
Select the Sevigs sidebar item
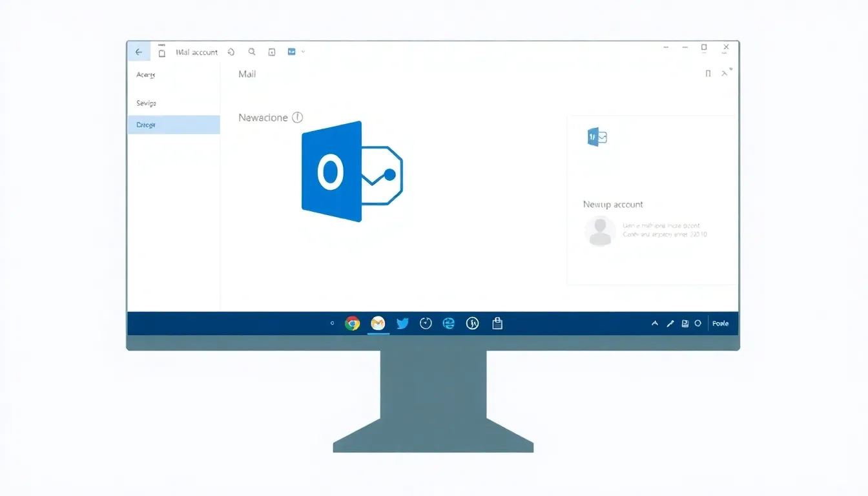pos(147,103)
